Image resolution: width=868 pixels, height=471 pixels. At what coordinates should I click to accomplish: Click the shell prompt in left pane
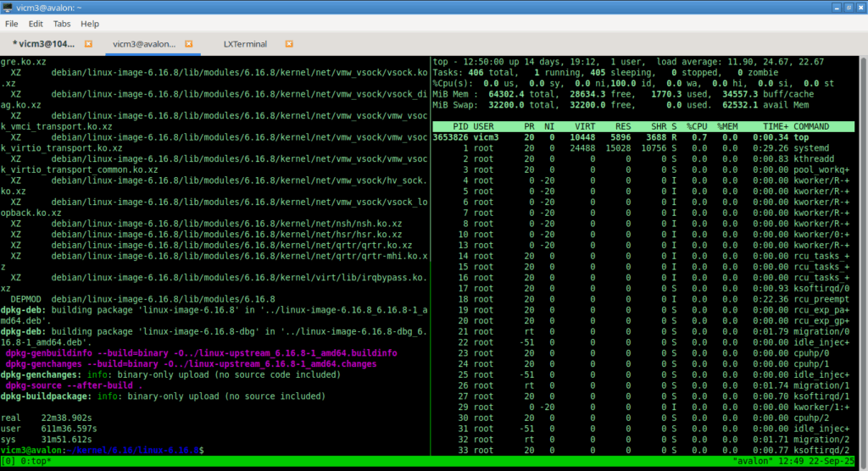pos(102,450)
